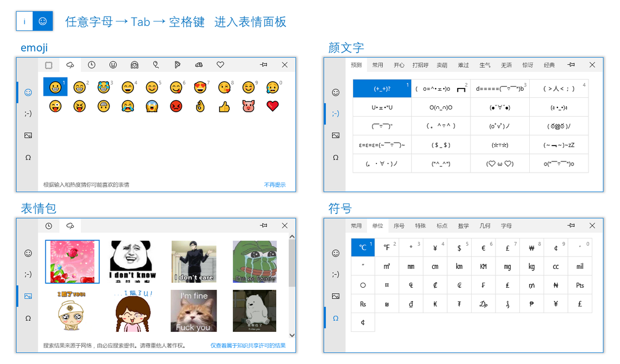
Task: Pin the symbols panel open
Action: point(571,225)
